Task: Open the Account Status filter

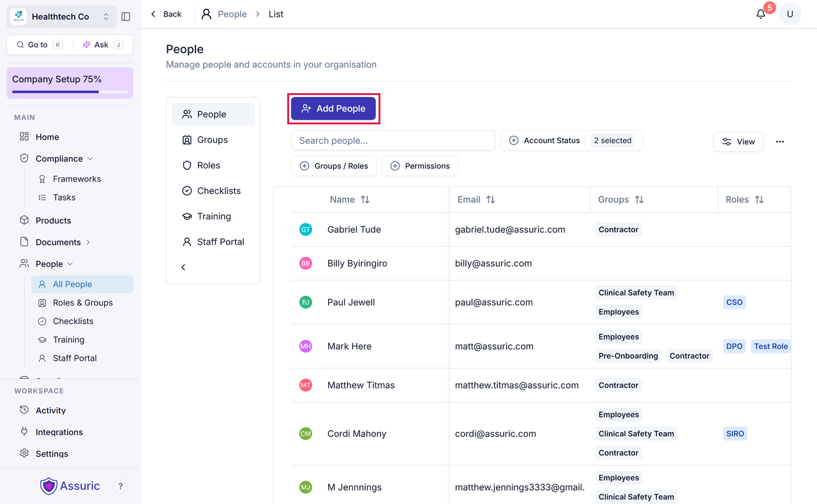Action: [571, 140]
